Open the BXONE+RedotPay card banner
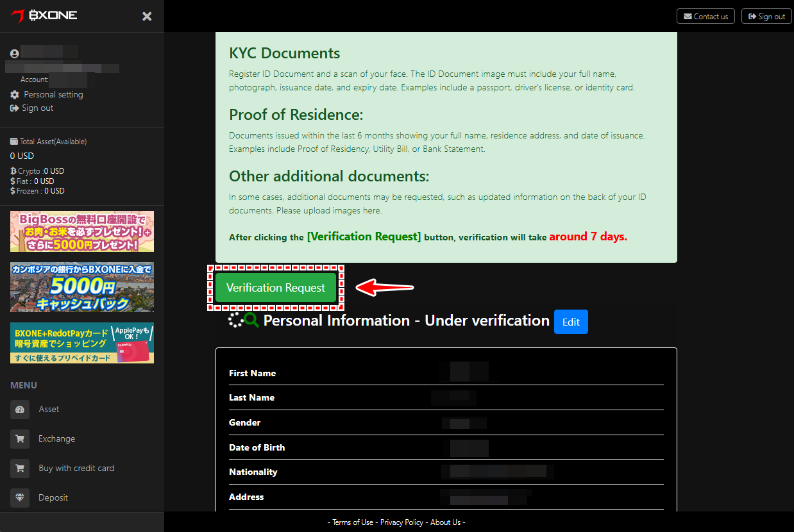The image size is (794, 532). click(x=82, y=343)
